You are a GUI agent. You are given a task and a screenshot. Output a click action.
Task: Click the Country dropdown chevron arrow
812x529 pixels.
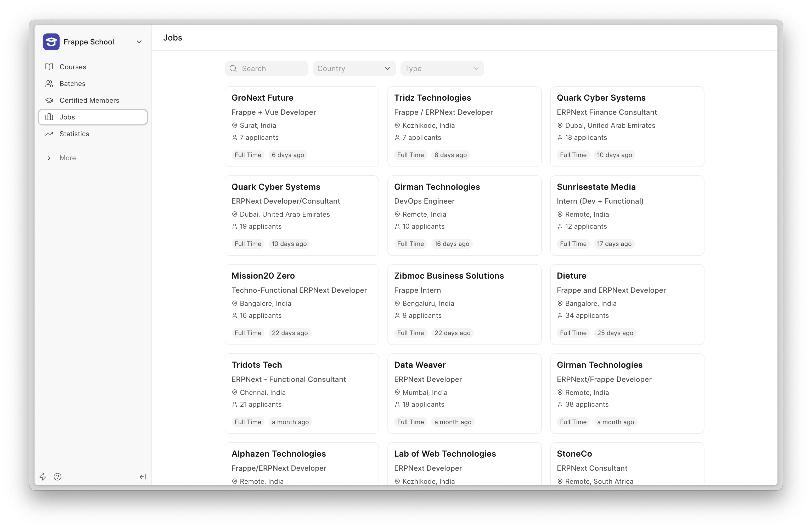click(x=387, y=68)
